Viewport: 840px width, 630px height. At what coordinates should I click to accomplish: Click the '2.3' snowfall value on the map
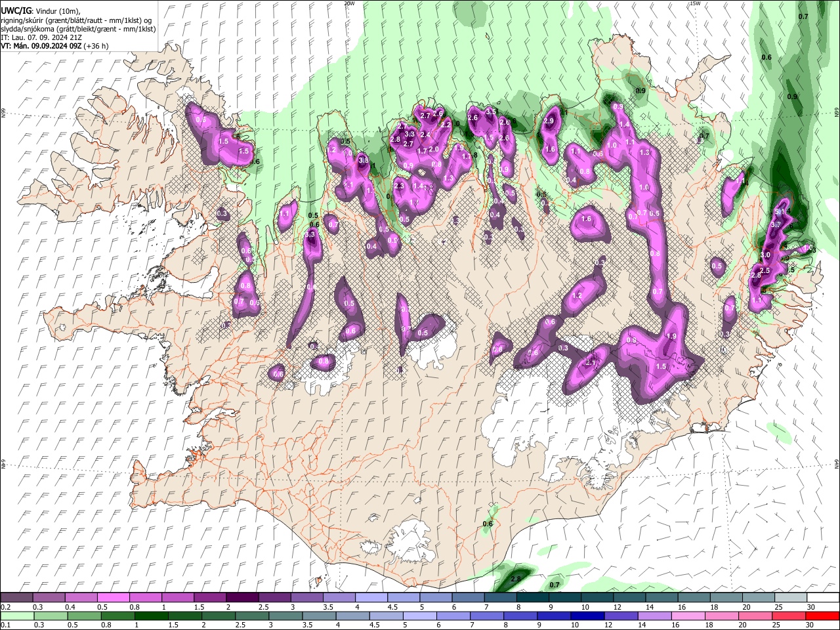tap(399, 186)
